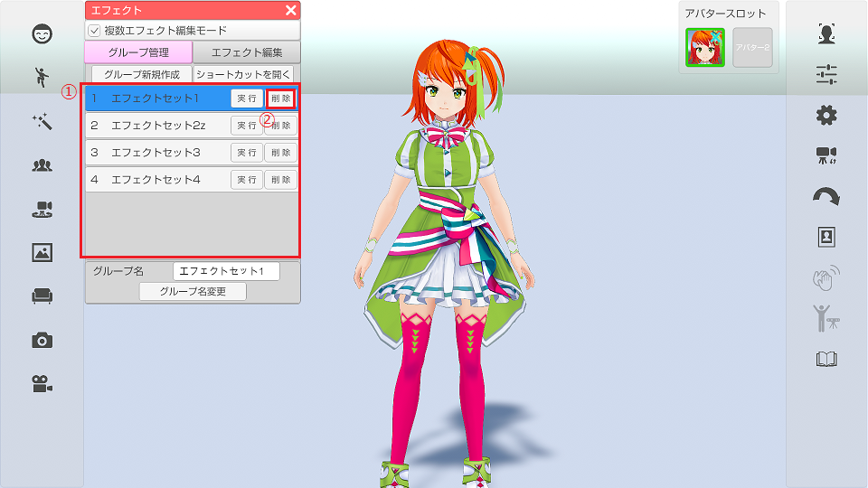The height and width of the screenshot is (488, 868).
Task: Click the グループ名 text field
Action: (226, 271)
